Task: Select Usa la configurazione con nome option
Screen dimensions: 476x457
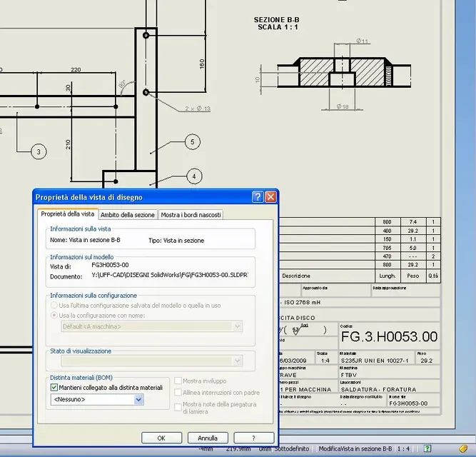Action: (x=54, y=314)
